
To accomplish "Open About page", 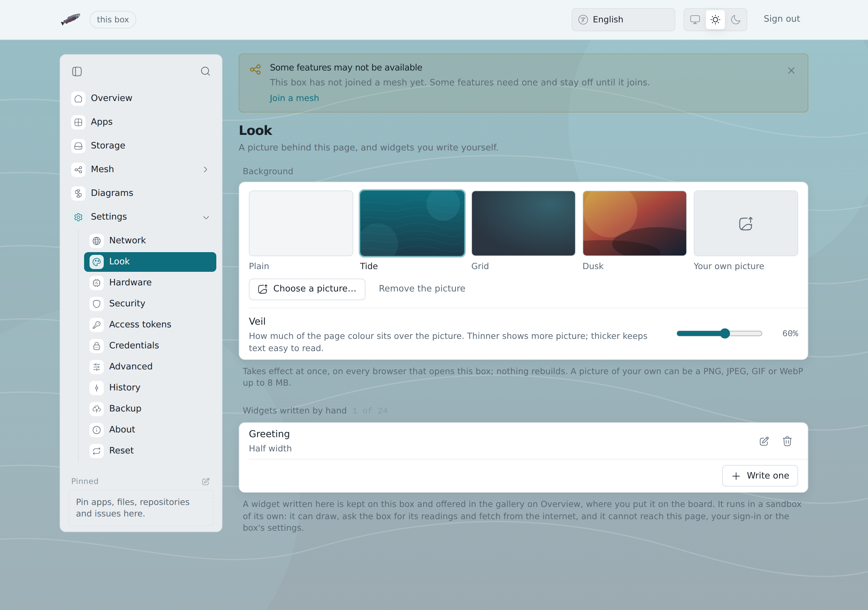I will tap(150, 429).
